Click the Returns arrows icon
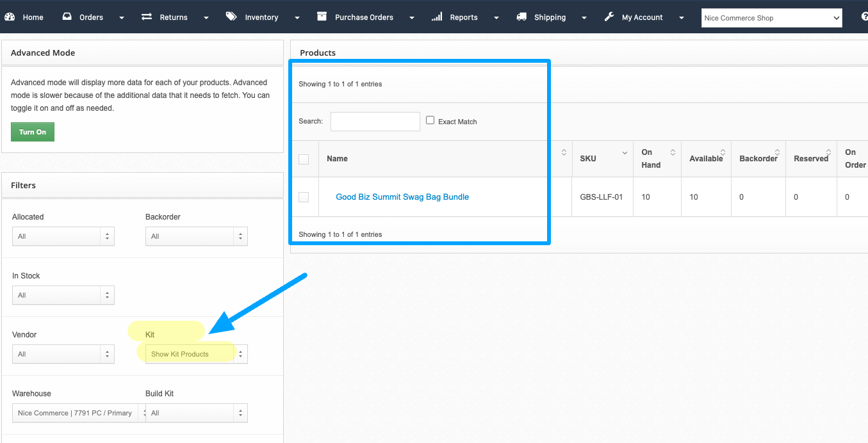The width and height of the screenshot is (868, 443). [147, 17]
